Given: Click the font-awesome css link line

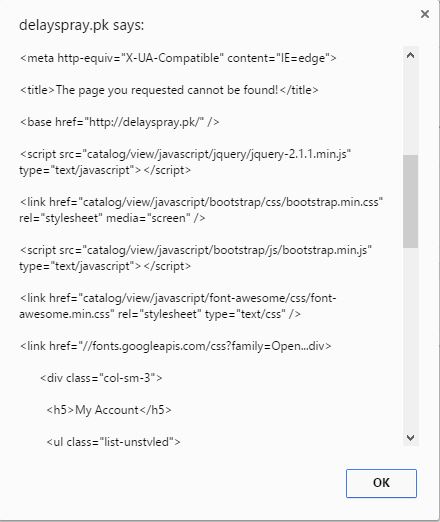Looking at the screenshot, I should coord(178,306).
